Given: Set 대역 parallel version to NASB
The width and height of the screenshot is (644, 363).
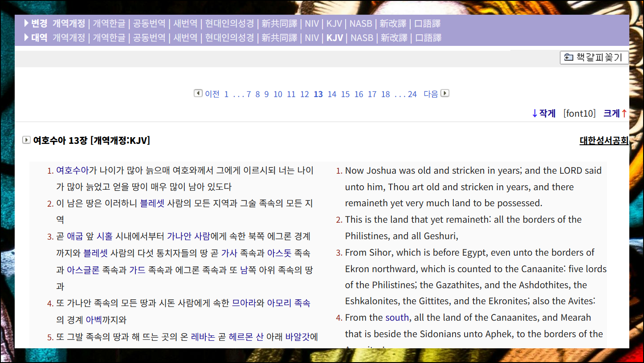Looking at the screenshot, I should point(362,38).
